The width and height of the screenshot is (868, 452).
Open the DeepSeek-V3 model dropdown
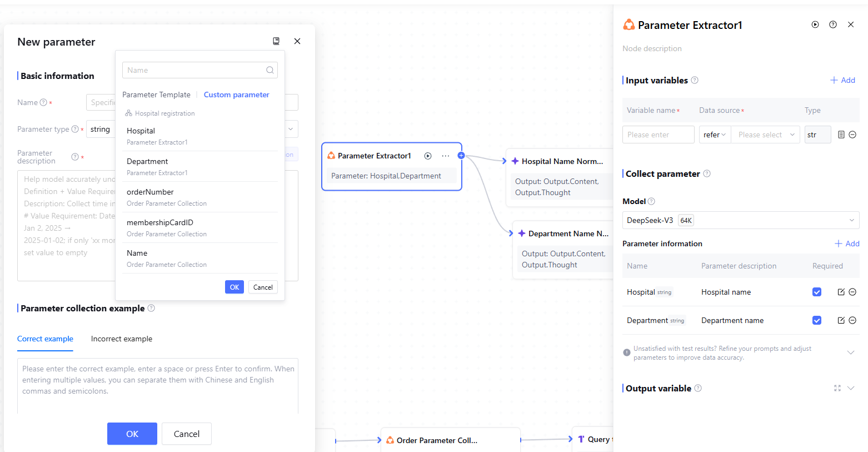[740, 220]
